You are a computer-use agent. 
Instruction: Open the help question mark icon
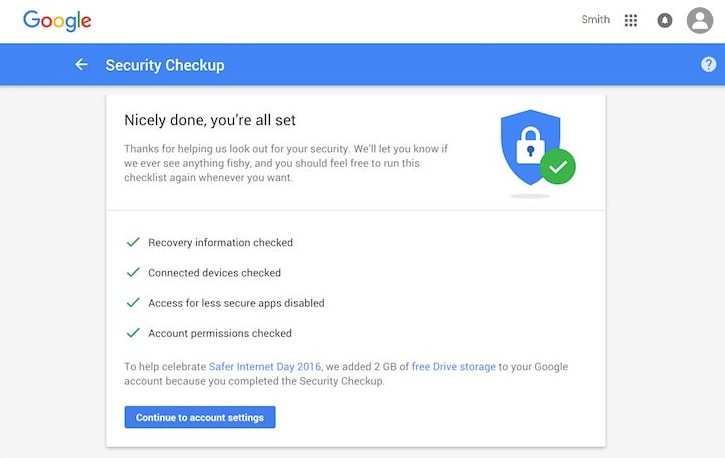coord(708,64)
